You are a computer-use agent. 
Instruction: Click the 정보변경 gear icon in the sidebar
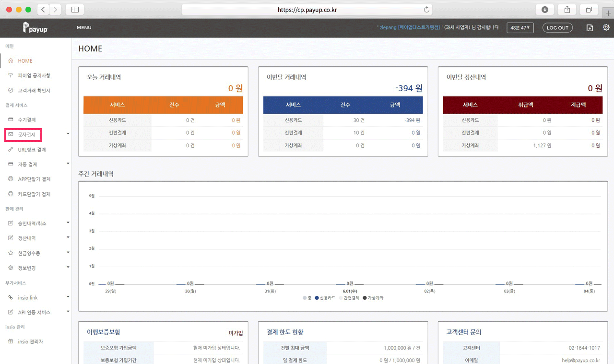click(11, 268)
